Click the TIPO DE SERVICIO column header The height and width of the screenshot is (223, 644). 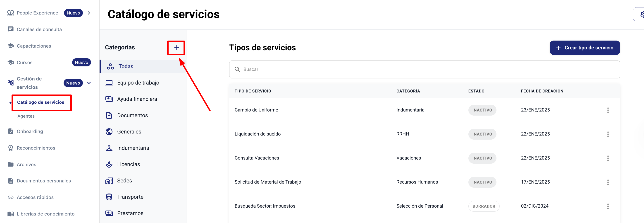[x=253, y=91]
